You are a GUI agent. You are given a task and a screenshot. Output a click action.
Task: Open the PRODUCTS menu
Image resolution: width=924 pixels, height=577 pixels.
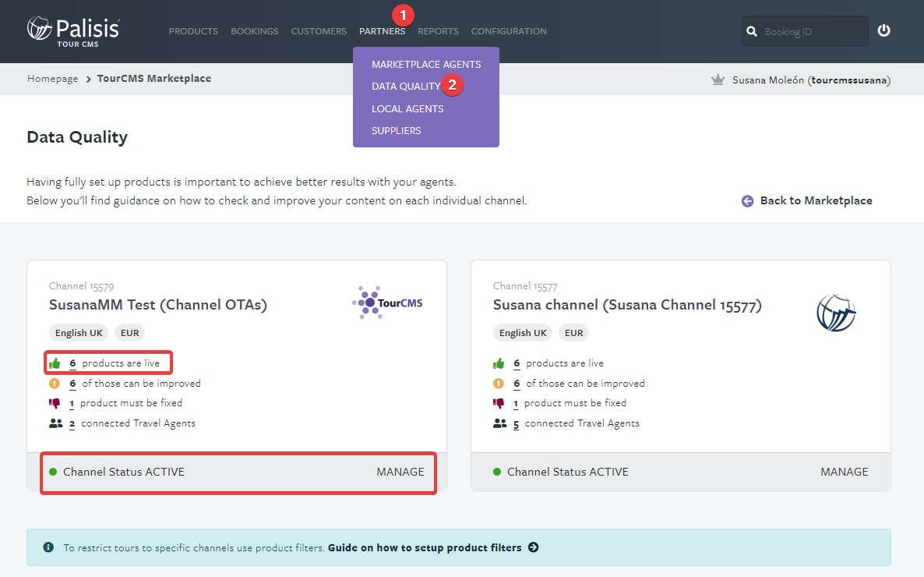(x=193, y=31)
